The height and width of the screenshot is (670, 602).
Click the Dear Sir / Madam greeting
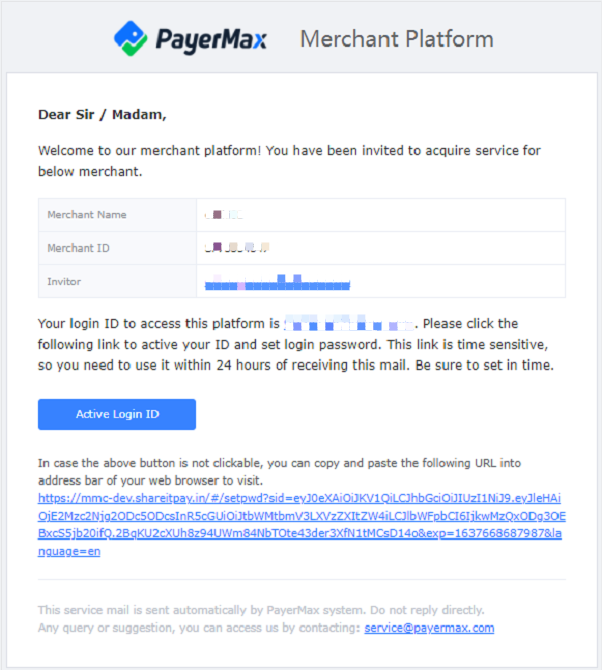point(102,115)
